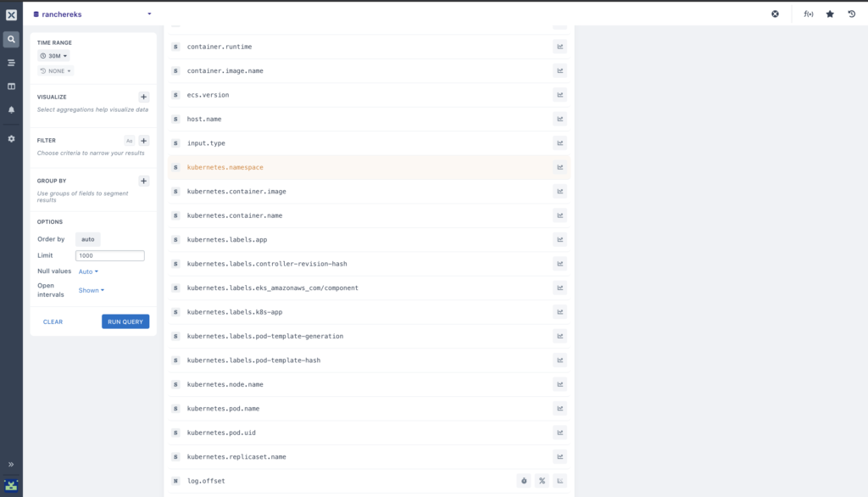Open the ranchereks dataset selector
This screenshot has height=497, width=868.
[x=92, y=14]
